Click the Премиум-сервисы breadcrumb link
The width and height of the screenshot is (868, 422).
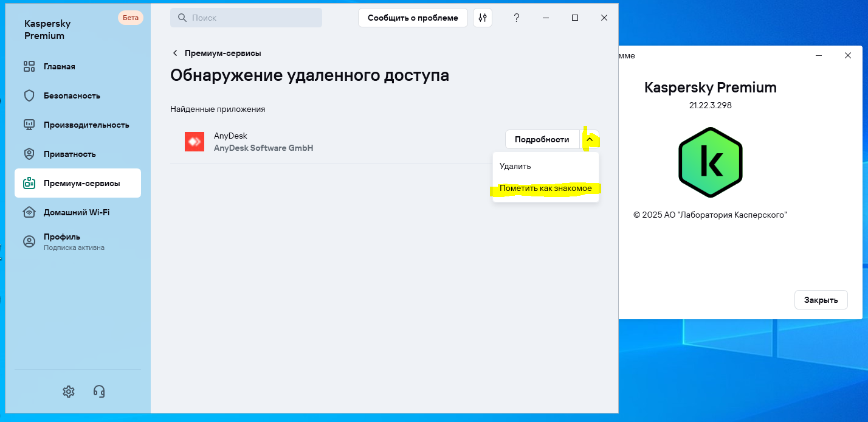(223, 53)
